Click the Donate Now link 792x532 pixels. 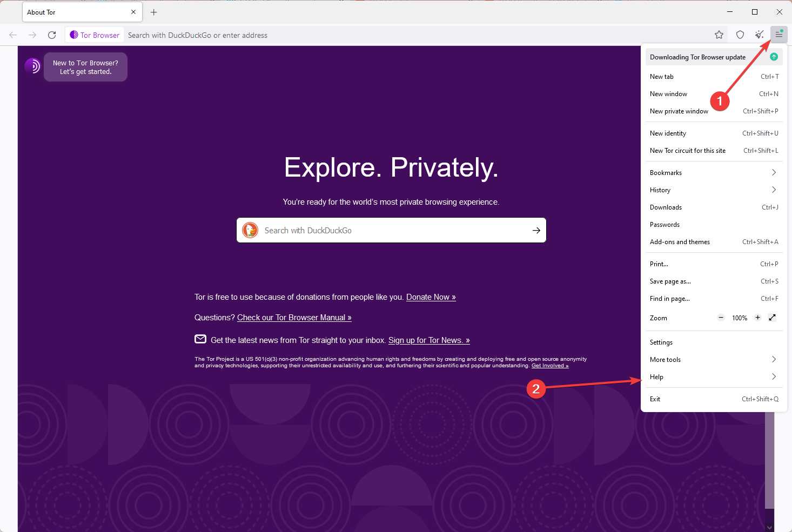tap(431, 297)
